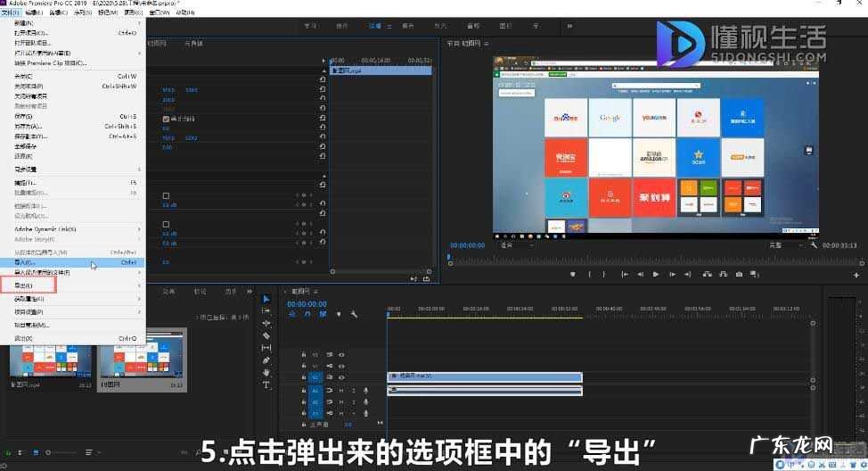The image size is (868, 471).
Task: Export frame with camera icon
Action: pyautogui.click(x=739, y=274)
